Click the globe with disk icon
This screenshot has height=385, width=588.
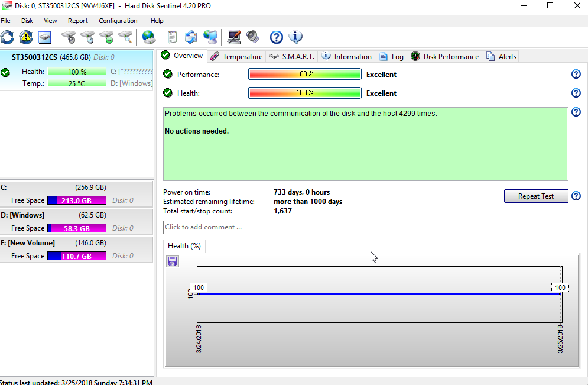pos(148,37)
